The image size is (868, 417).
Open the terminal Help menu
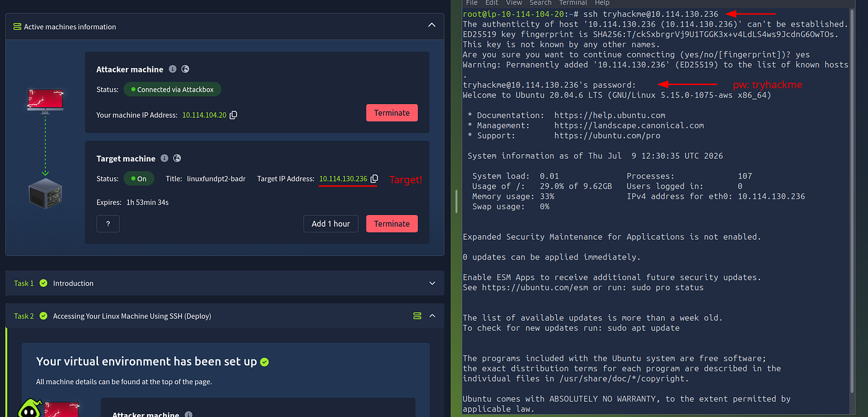[x=602, y=3]
